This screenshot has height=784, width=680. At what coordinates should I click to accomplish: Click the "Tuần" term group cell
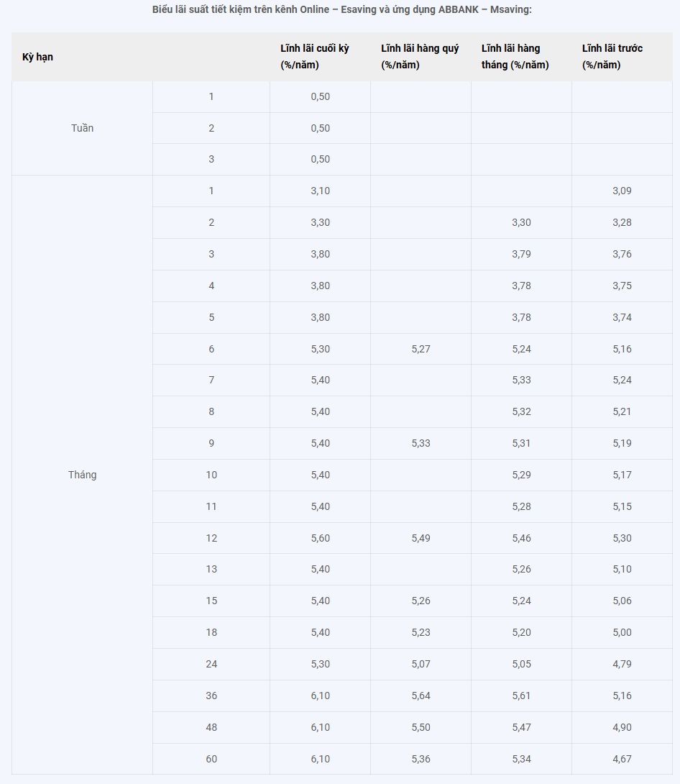click(x=82, y=128)
